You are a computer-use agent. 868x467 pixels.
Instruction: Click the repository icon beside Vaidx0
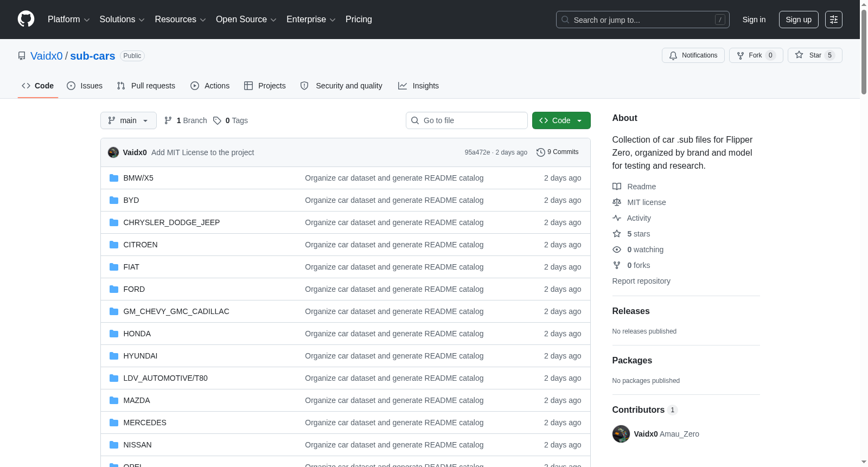point(22,56)
